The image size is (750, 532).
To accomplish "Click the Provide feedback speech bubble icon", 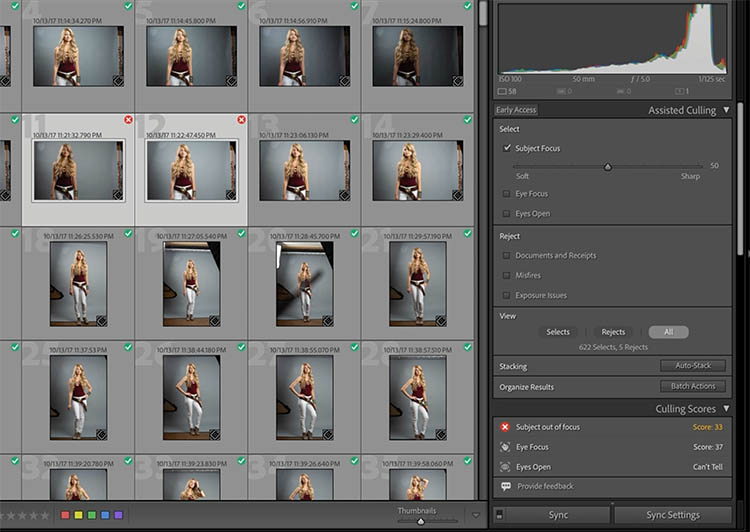I will pyautogui.click(x=506, y=486).
